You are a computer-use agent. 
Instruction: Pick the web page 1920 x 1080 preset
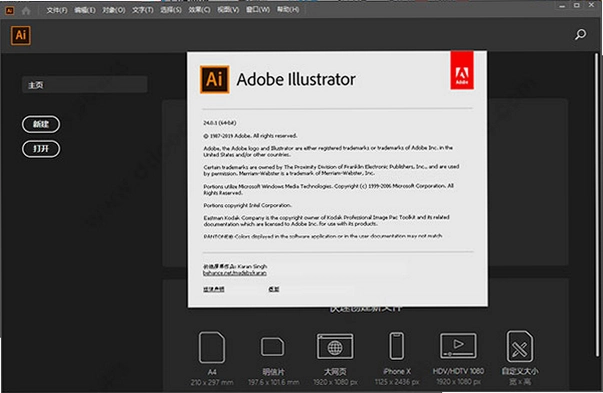coord(335,346)
